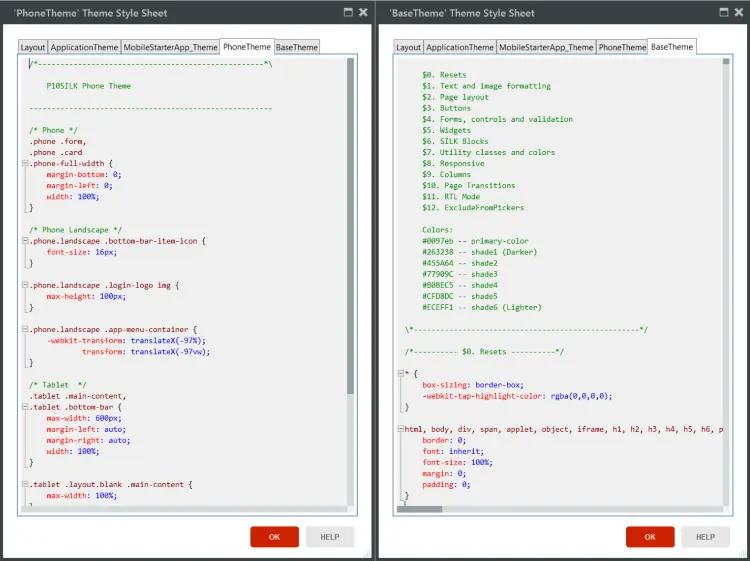Maximize the BaseTheme style sheet window

point(724,12)
